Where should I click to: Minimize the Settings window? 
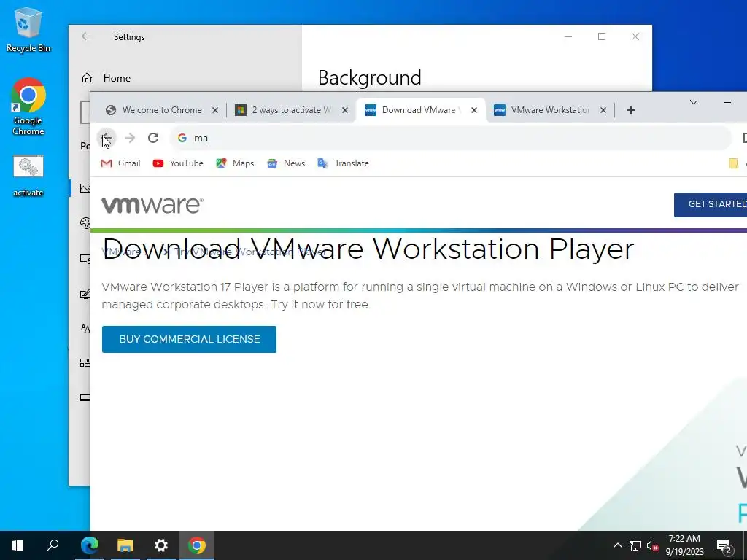click(x=568, y=36)
